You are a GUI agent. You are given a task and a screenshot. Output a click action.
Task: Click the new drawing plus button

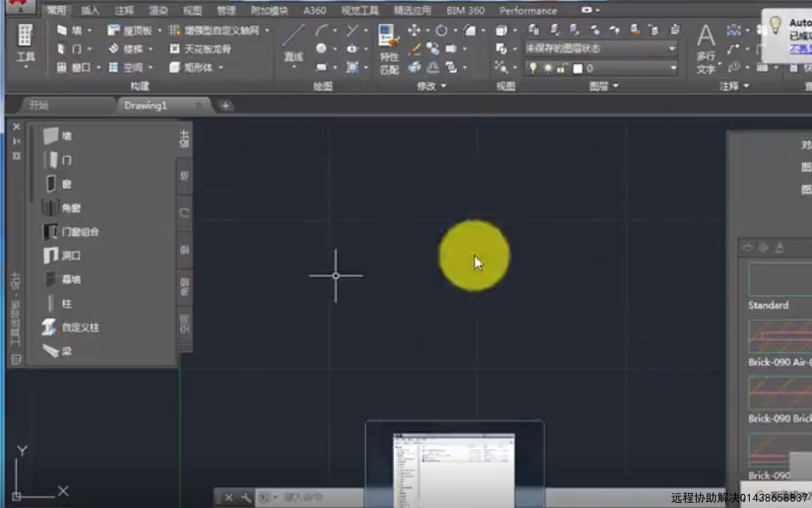[225, 106]
